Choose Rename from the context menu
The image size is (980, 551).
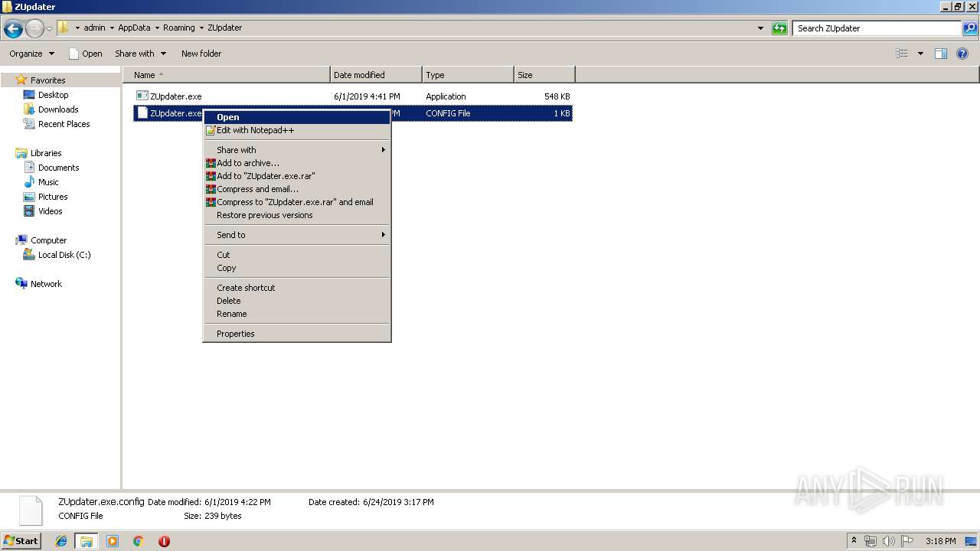tap(297, 314)
